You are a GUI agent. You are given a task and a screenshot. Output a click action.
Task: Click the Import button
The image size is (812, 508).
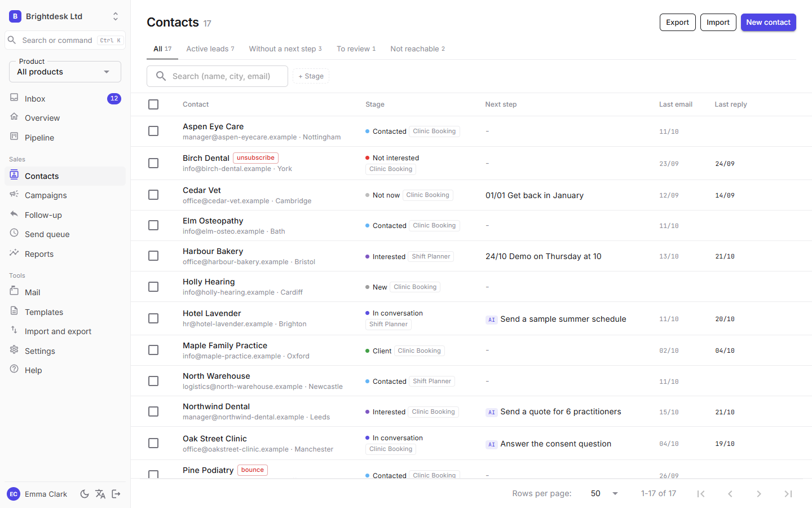point(718,23)
